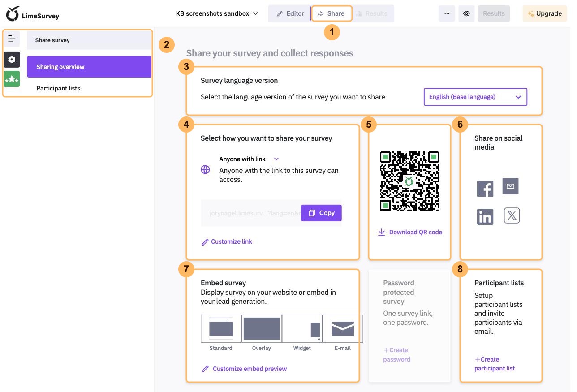Click the QR code image
Viewport: 577px width, 392px height.
pyautogui.click(x=409, y=181)
